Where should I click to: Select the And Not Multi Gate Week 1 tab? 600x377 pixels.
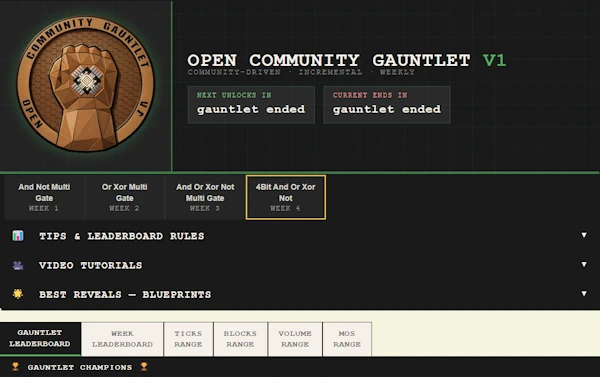(x=44, y=197)
